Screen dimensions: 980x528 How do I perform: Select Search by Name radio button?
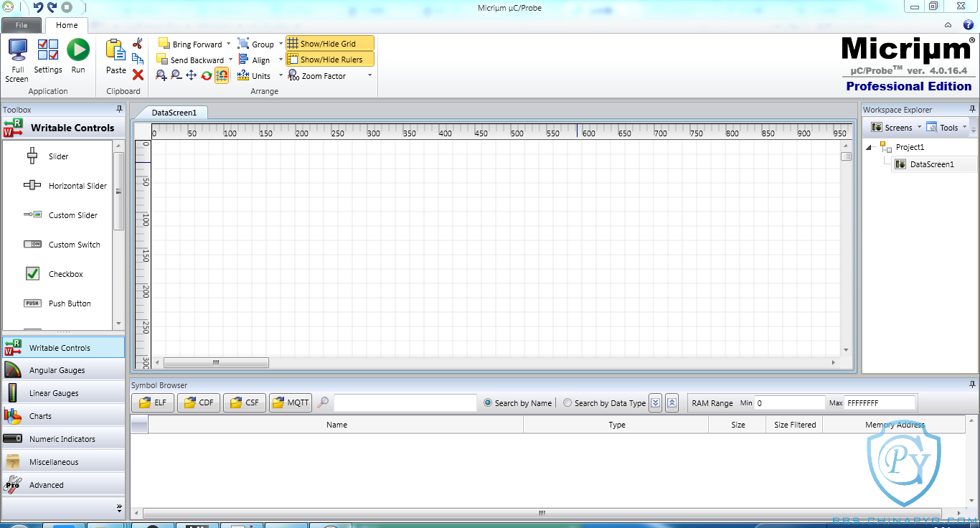tap(488, 403)
